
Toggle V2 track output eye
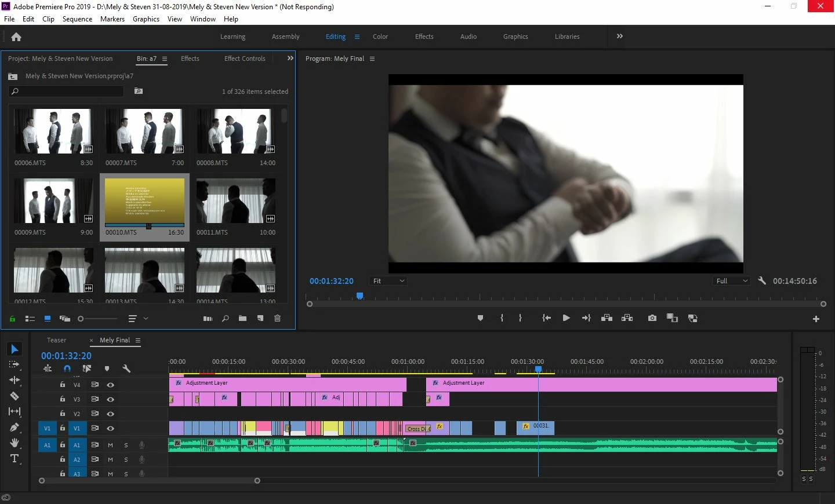pyautogui.click(x=110, y=414)
